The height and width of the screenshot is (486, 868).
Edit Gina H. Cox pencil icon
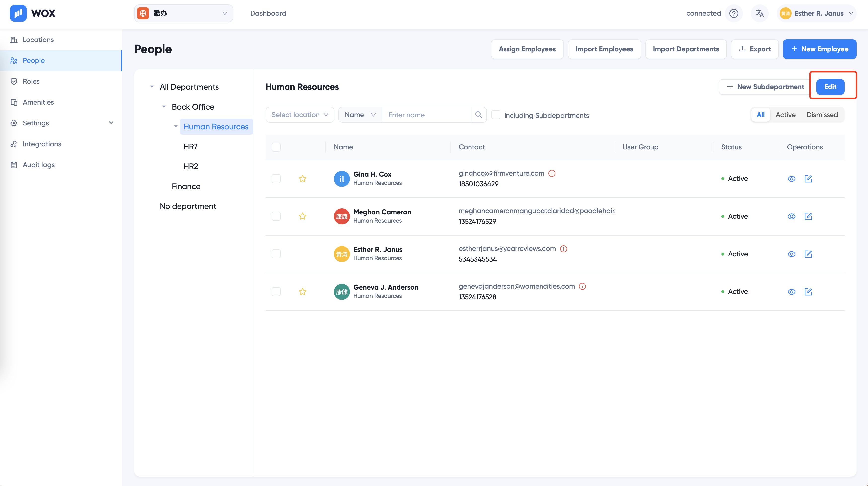808,179
